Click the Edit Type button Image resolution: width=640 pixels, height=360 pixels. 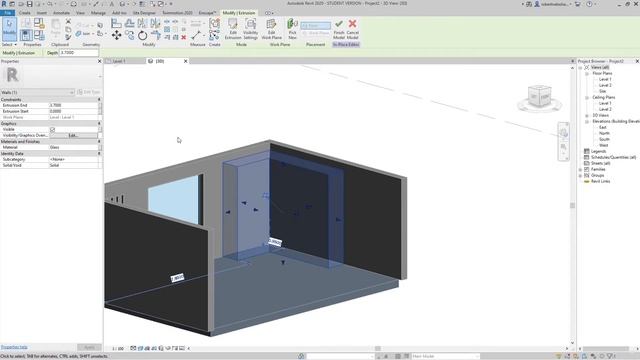point(89,92)
